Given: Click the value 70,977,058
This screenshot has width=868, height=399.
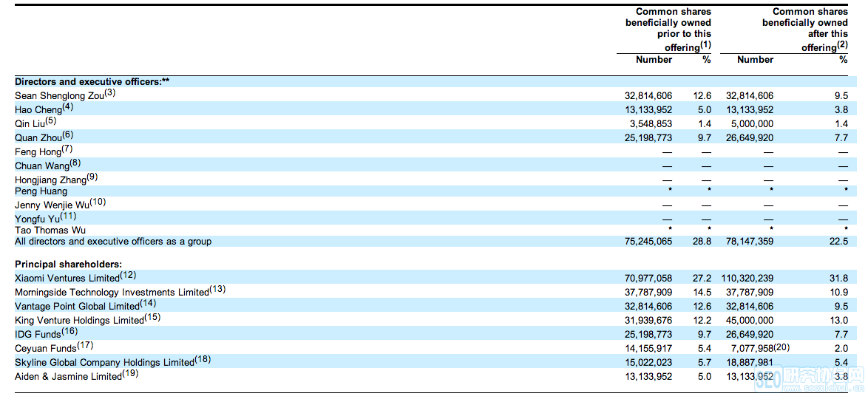Looking at the screenshot, I should (648, 277).
